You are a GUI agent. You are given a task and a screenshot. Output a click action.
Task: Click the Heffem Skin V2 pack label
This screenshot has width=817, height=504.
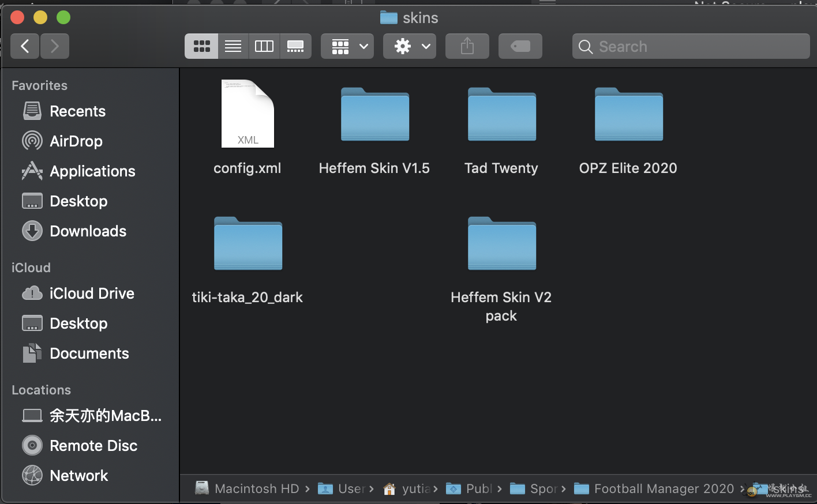pyautogui.click(x=501, y=307)
